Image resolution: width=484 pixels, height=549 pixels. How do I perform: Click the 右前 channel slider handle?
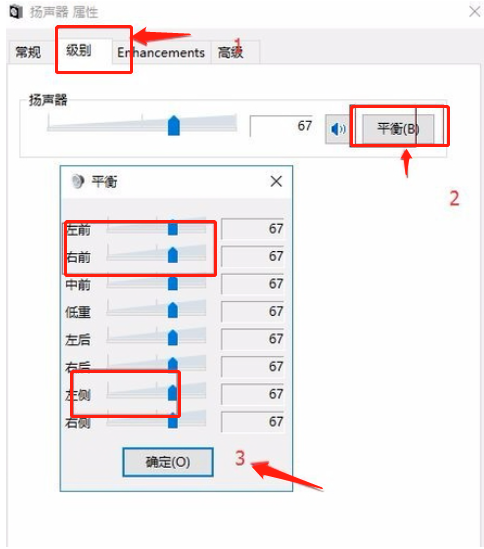click(173, 255)
